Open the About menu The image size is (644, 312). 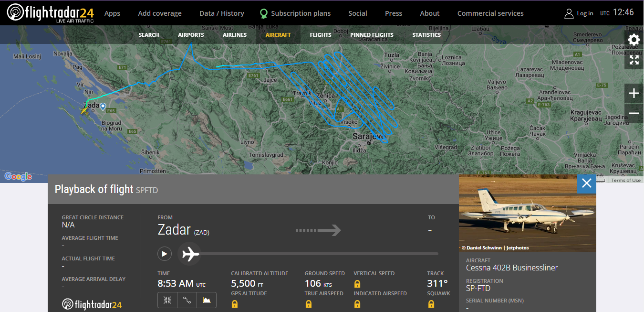pyautogui.click(x=430, y=13)
